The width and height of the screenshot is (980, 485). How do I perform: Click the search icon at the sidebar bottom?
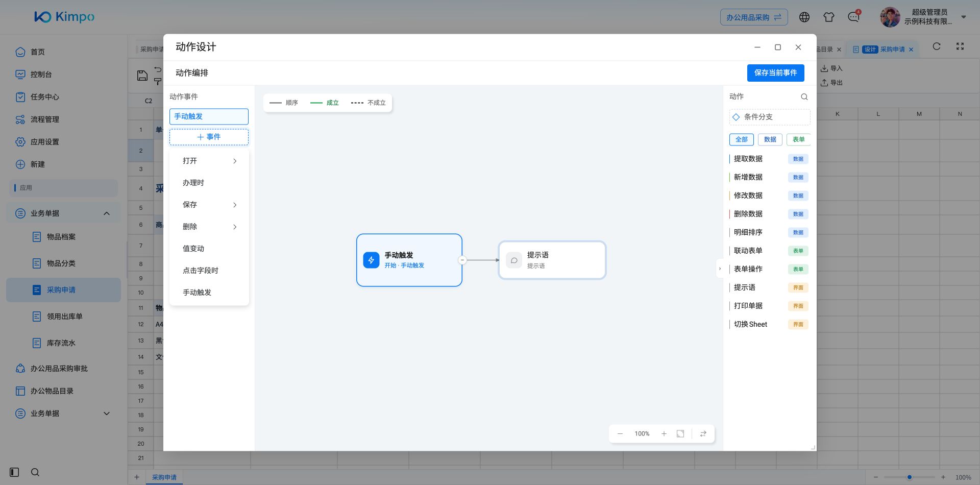pyautogui.click(x=35, y=472)
